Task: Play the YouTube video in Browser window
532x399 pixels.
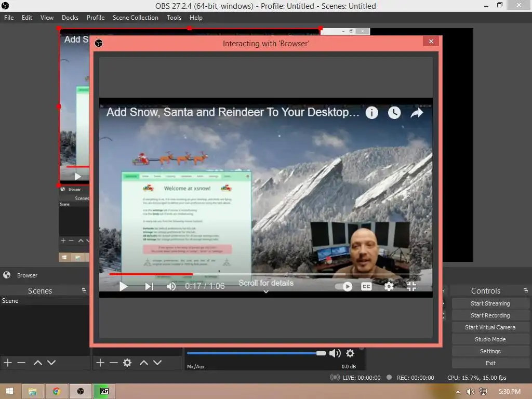Action: pyautogui.click(x=124, y=286)
